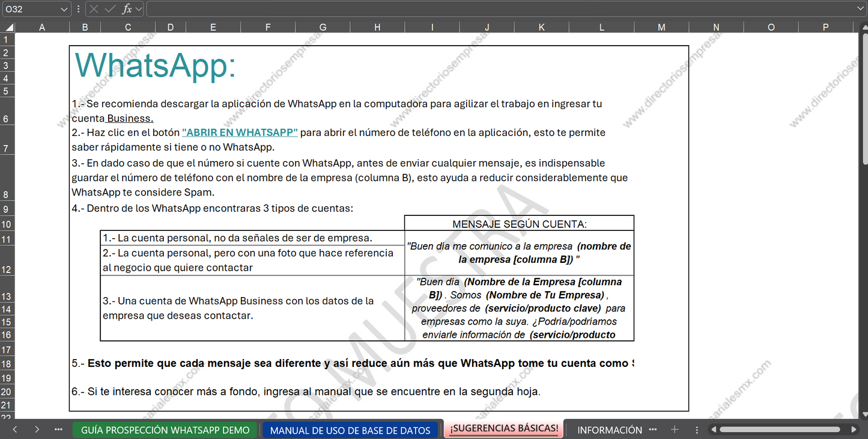Select cell "1.- La cuenta personal, no da señales"

[x=252, y=238]
